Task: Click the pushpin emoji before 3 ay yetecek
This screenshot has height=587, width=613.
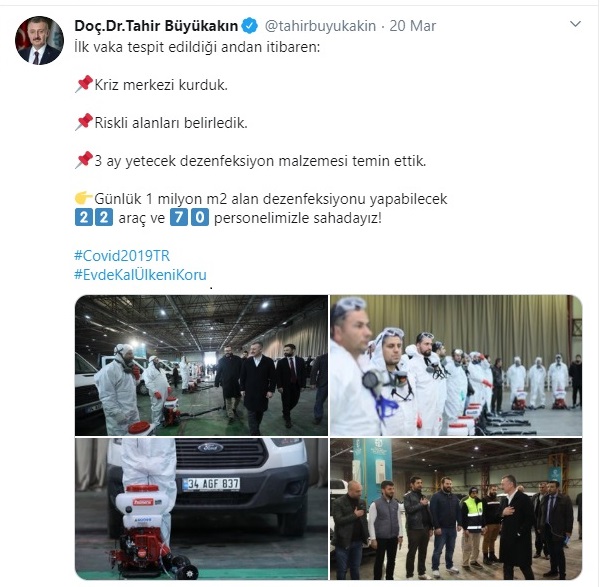Action: click(84, 160)
